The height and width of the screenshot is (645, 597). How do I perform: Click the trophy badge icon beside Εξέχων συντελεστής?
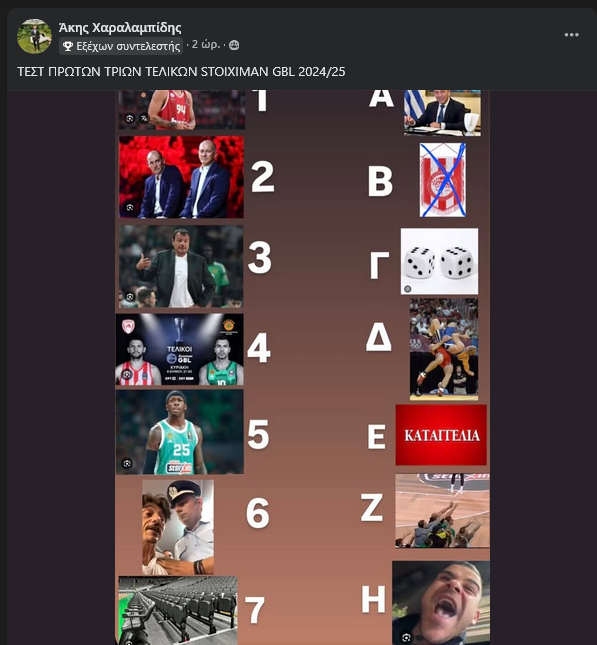68,46
